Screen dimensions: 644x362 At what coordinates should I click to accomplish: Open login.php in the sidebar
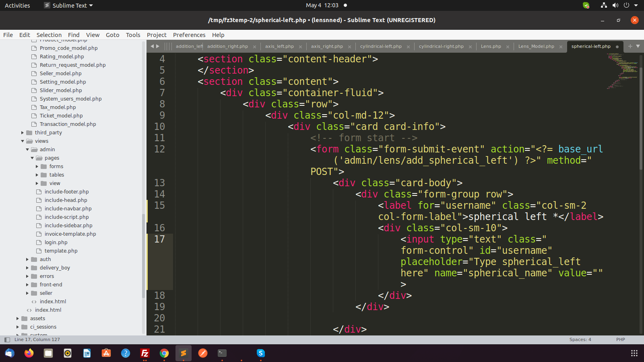56,243
